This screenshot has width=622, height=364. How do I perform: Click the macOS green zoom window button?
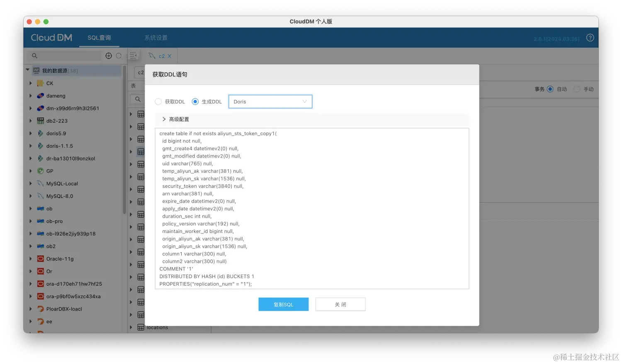click(46, 22)
